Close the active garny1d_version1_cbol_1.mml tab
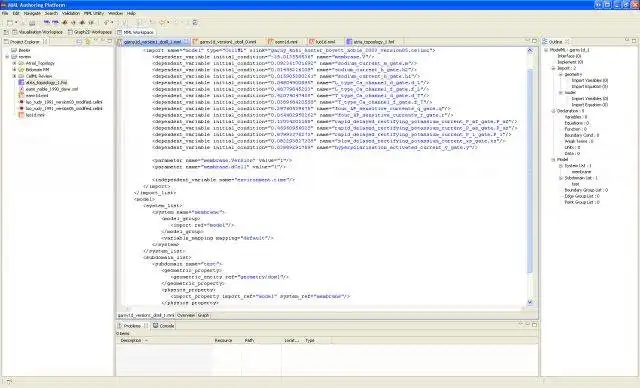The height and width of the screenshot is (388, 640). (186, 42)
